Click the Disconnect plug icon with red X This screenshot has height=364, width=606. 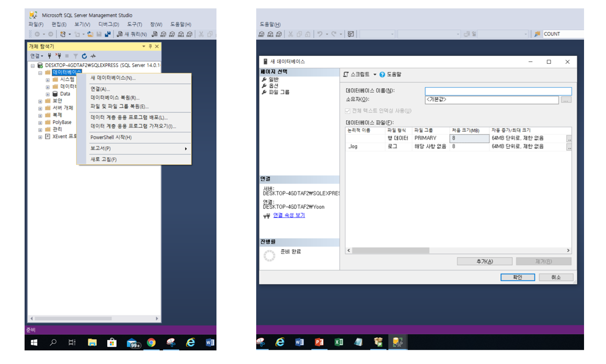tap(58, 56)
